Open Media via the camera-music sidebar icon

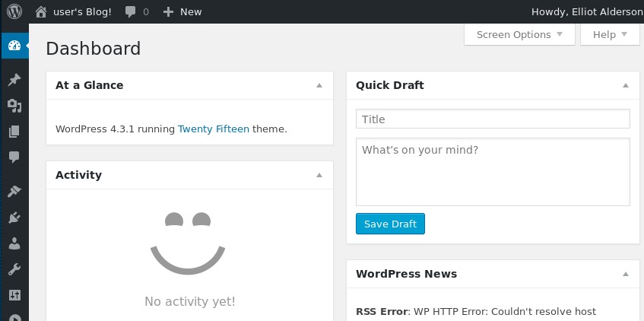pyautogui.click(x=14, y=106)
